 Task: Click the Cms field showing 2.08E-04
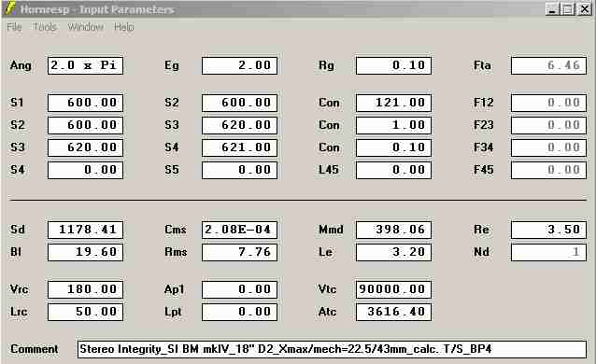click(239, 230)
